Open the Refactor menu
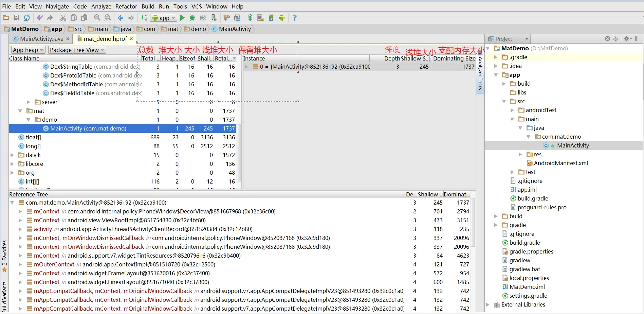Screen dimensions: 644x314 (126, 6)
